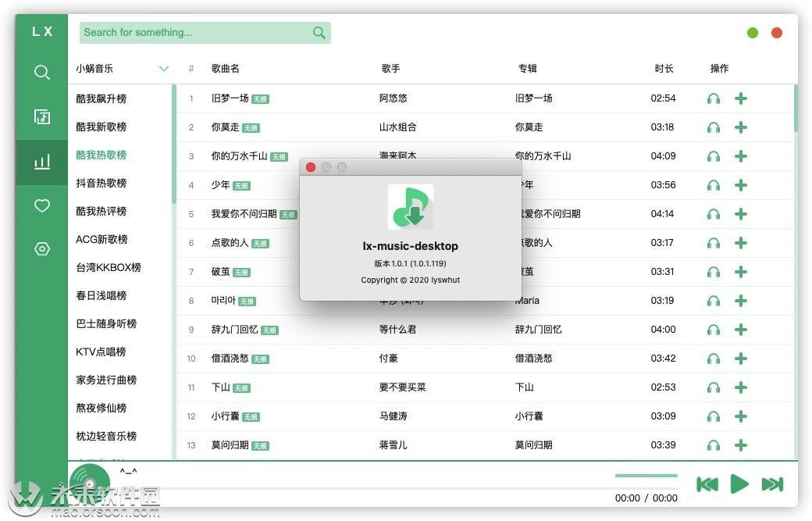
Task: Open the playlist section in the sidebar
Action: tap(41, 116)
